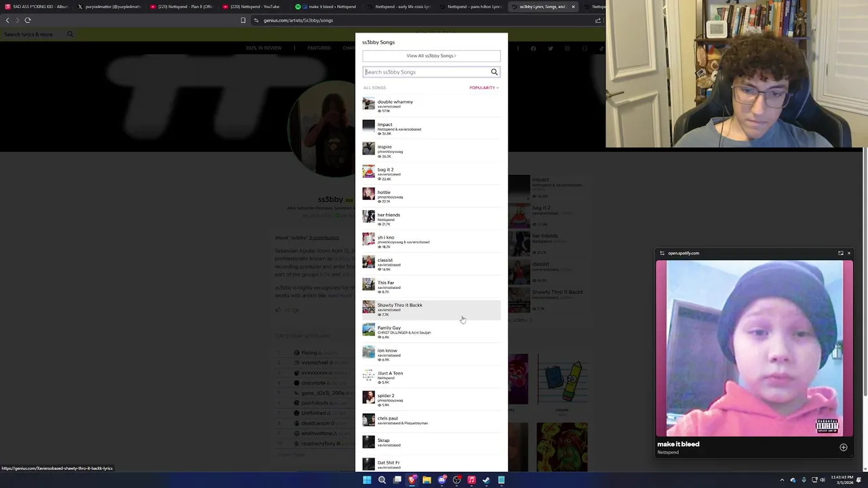Click the browser forward arrow
The width and height of the screenshot is (868, 488).
(x=17, y=20)
